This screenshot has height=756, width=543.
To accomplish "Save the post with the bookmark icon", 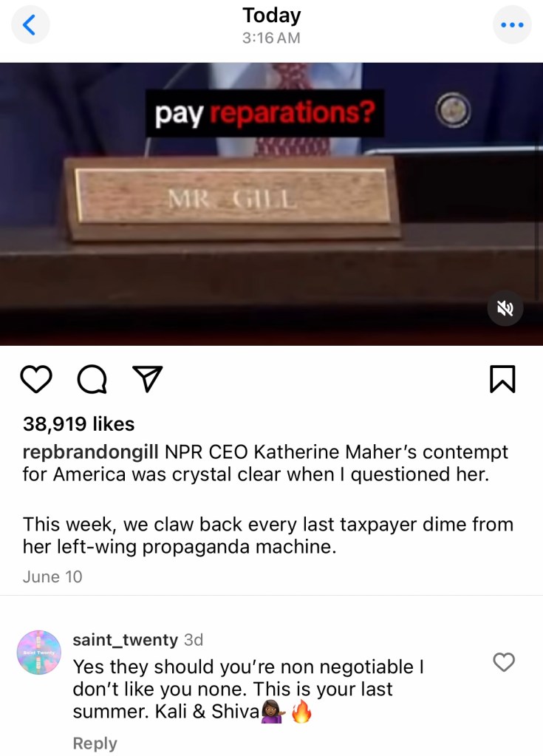I will coord(502,379).
